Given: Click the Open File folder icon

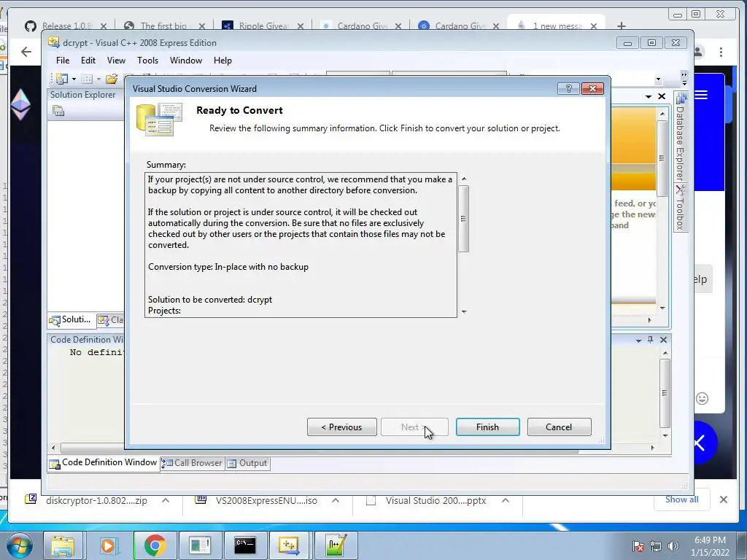Looking at the screenshot, I should (x=112, y=79).
